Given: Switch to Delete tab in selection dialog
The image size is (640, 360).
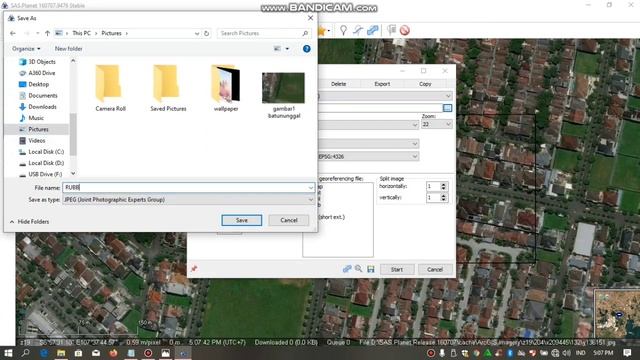Looking at the screenshot, I should tap(338, 84).
